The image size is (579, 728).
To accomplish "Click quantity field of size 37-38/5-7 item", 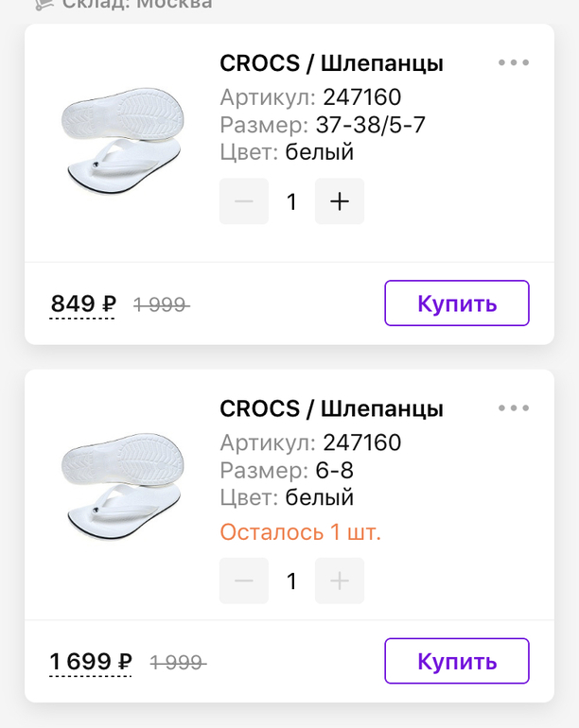I will pyautogui.click(x=291, y=201).
